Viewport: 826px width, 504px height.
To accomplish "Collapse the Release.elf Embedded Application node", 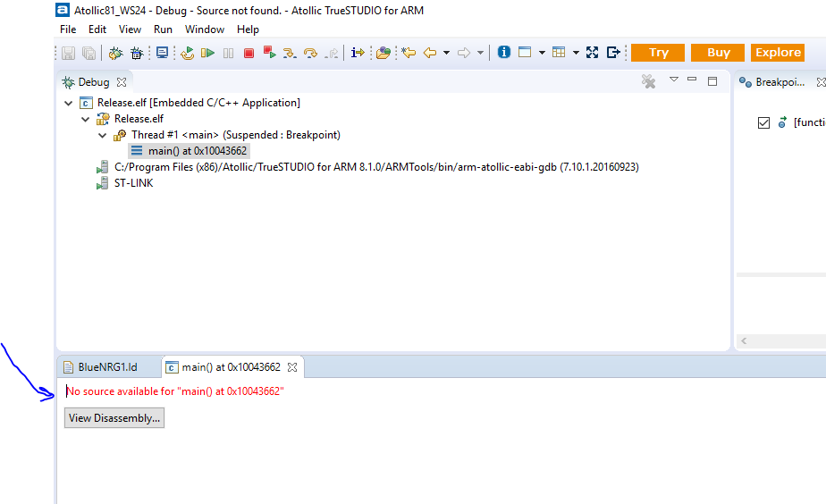I will 69,103.
